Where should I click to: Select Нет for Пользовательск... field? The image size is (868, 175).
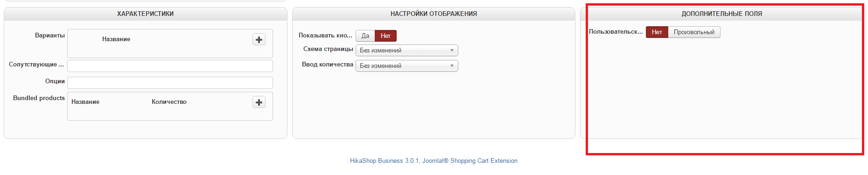pyautogui.click(x=657, y=32)
